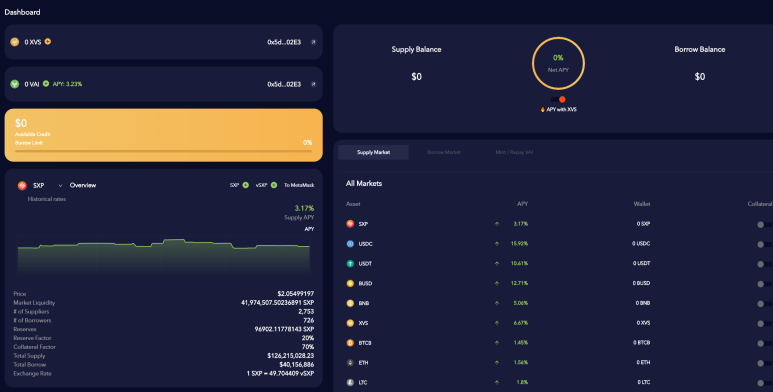Viewport: 773px width, 392px height.
Task: Enable USDT collateral toggle
Action: [765, 264]
